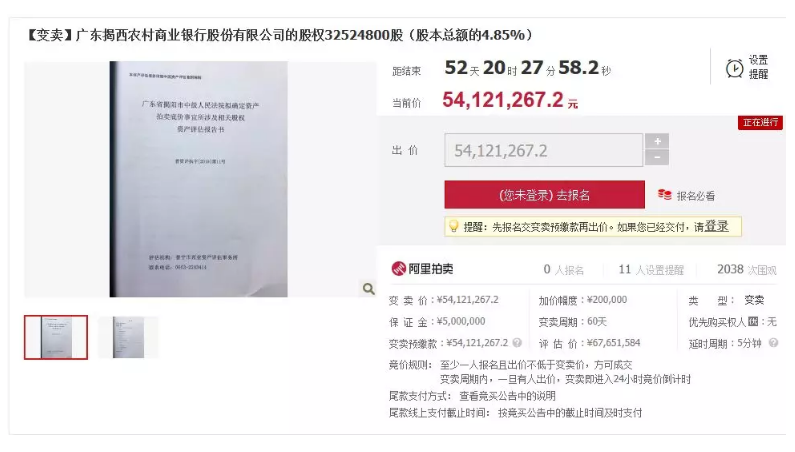Click the icon beside 优先购买权人
The height and width of the screenshot is (452, 795).
(x=753, y=321)
